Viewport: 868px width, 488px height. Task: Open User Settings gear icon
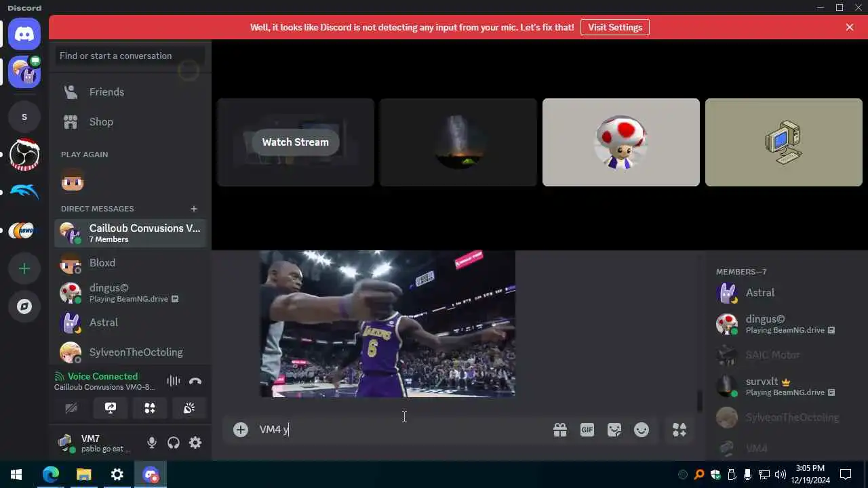(195, 443)
